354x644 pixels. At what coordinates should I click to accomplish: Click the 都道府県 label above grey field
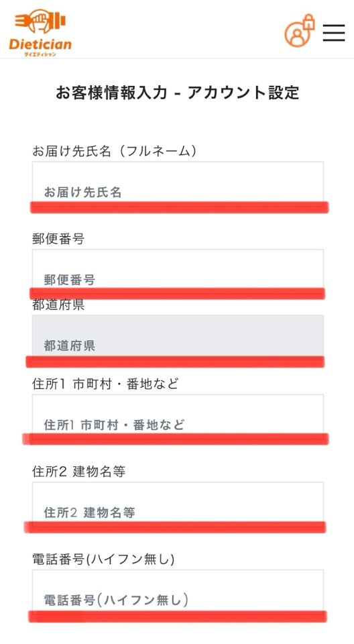pyautogui.click(x=58, y=305)
